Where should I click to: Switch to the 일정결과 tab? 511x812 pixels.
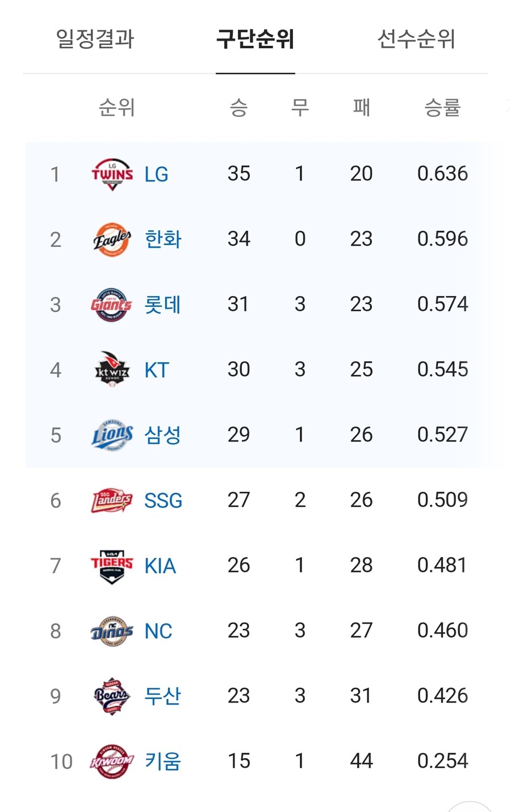point(95,39)
